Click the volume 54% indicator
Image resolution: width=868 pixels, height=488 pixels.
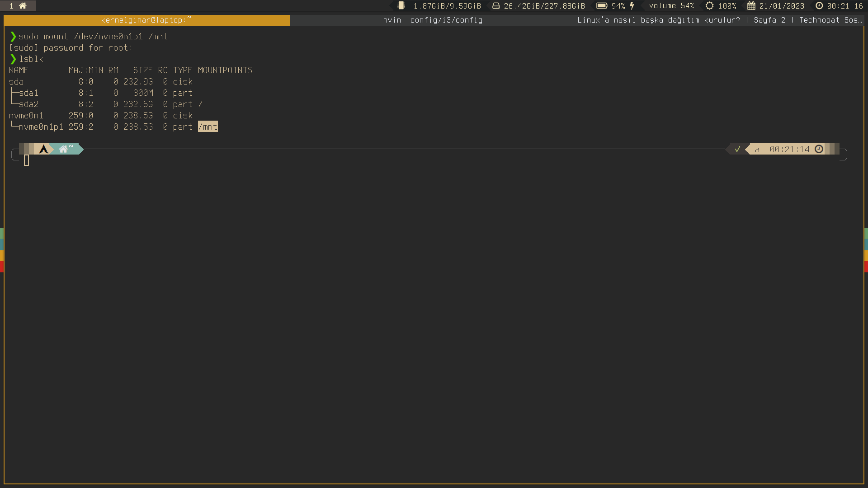(x=671, y=6)
